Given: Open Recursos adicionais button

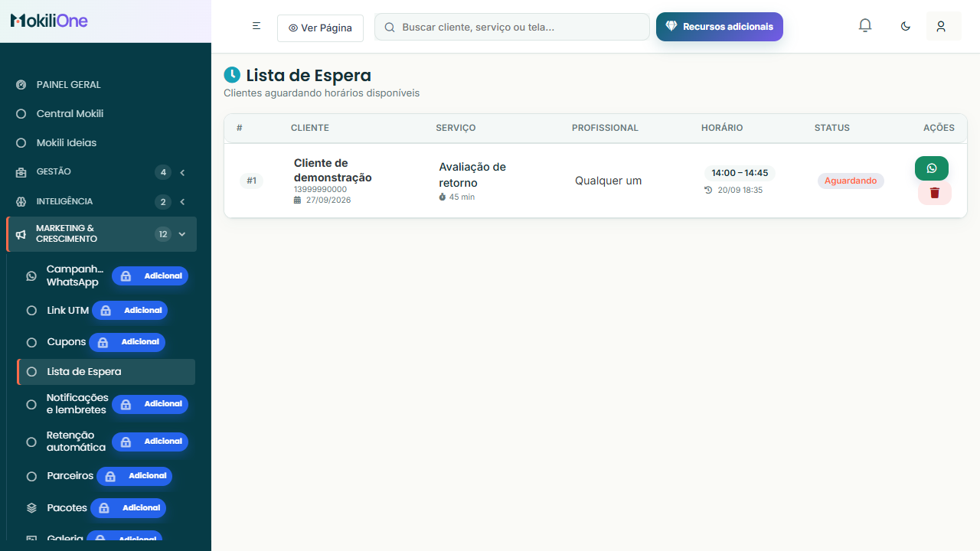Looking at the screenshot, I should 720,27.
